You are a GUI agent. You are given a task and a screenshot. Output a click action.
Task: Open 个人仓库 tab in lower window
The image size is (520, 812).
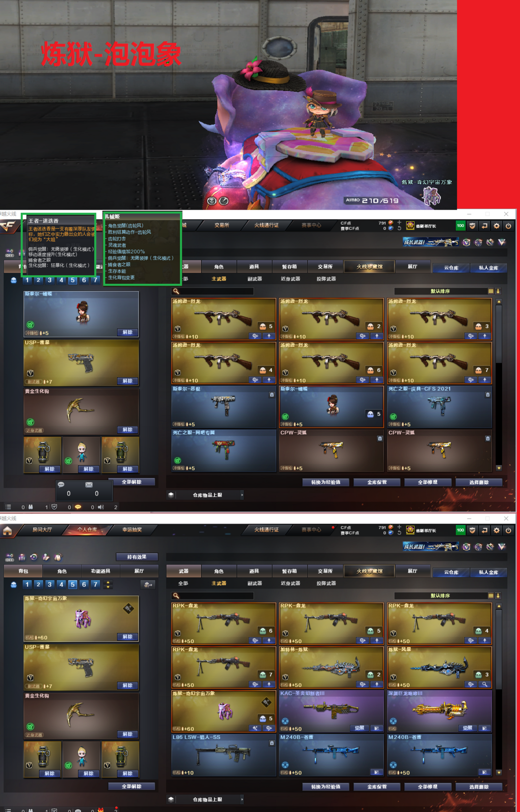tap(87, 530)
